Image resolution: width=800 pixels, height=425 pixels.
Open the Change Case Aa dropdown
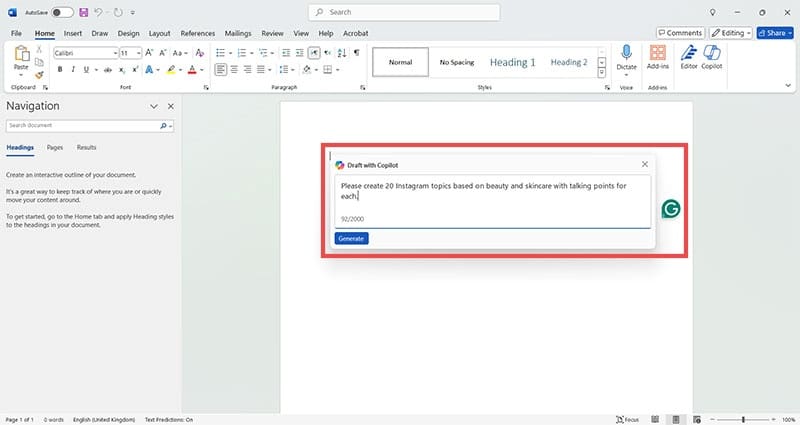coord(180,53)
